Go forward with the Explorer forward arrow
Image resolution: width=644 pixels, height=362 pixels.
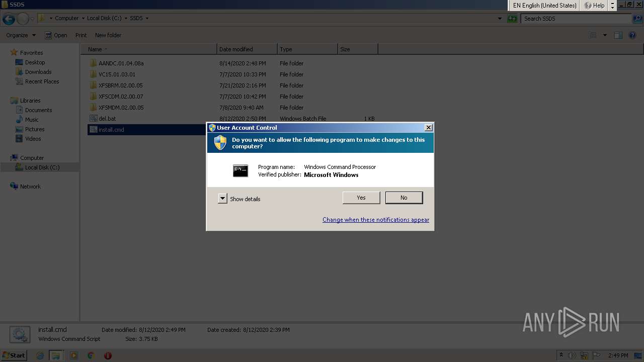click(23, 19)
